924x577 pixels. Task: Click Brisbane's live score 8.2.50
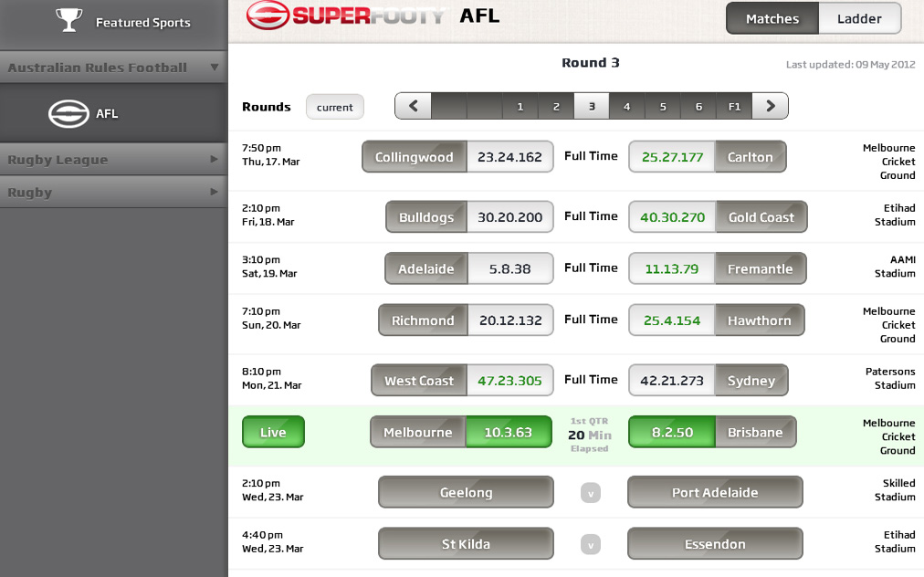coord(672,432)
